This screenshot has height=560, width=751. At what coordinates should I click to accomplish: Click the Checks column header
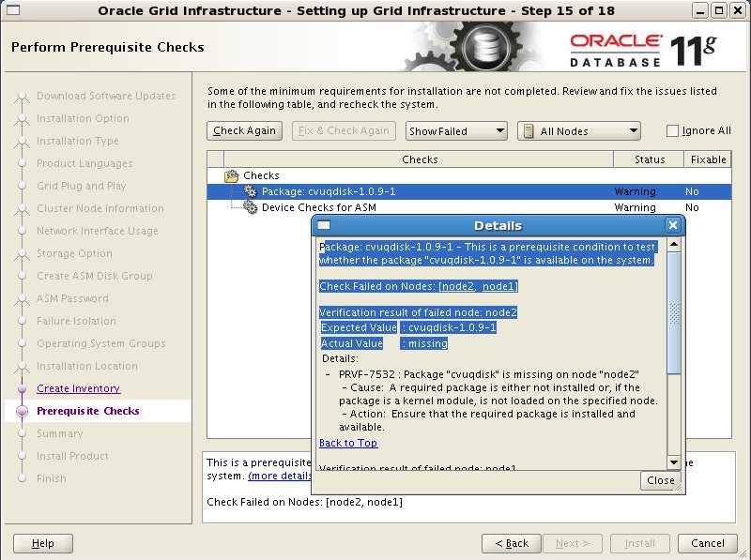pyautogui.click(x=419, y=159)
